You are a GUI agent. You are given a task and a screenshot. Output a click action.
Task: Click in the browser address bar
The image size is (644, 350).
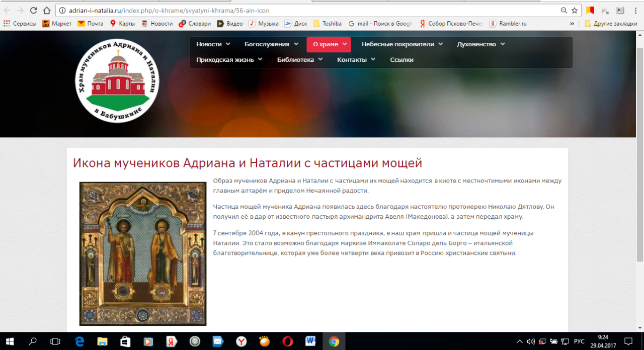click(x=302, y=10)
